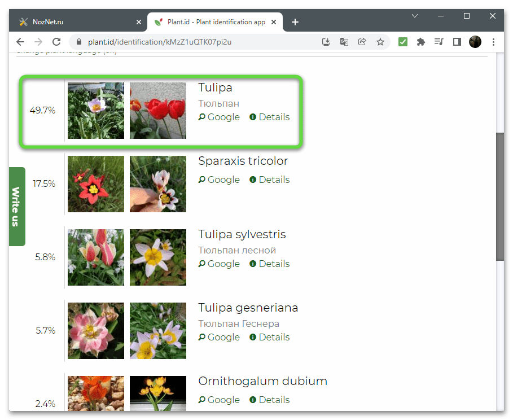Image resolution: width=513 pixels, height=420 pixels.
Task: Open second Tulipa sylvestris white flower thumbnail
Action: pyautogui.click(x=158, y=257)
